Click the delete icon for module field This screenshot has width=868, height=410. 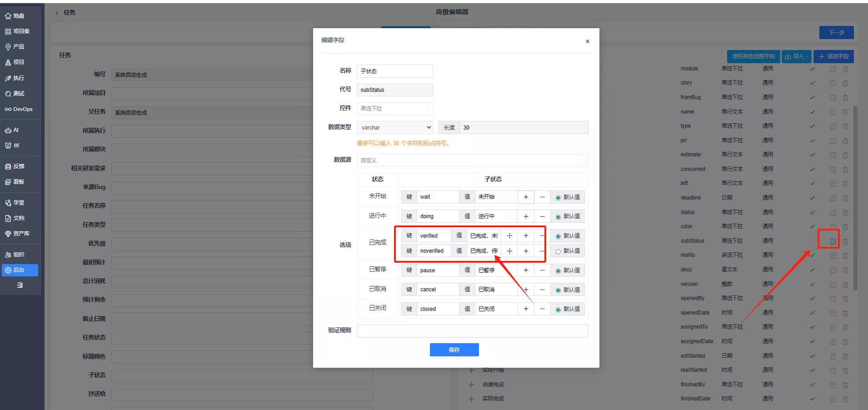point(845,69)
